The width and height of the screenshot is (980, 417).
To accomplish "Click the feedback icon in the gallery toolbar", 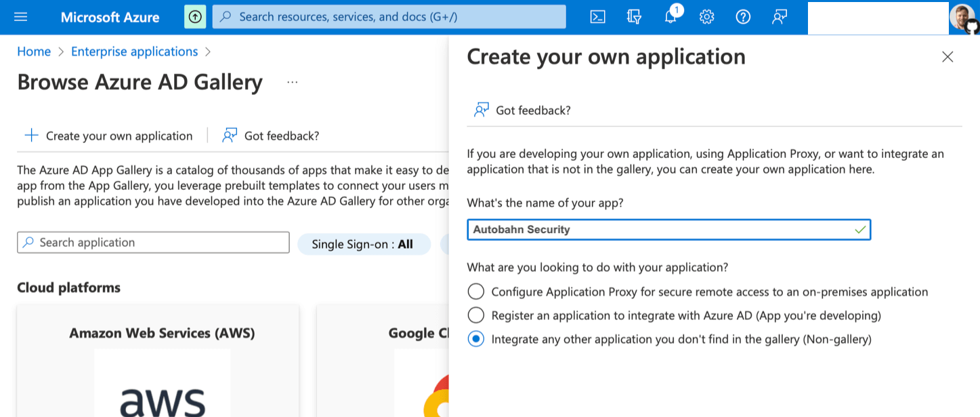I will point(230,136).
